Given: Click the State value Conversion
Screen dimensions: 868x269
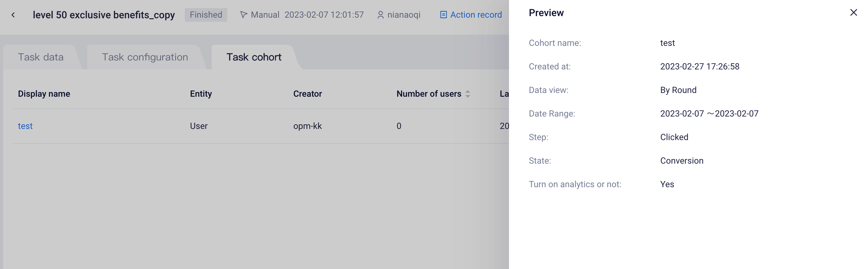Looking at the screenshot, I should tap(682, 161).
